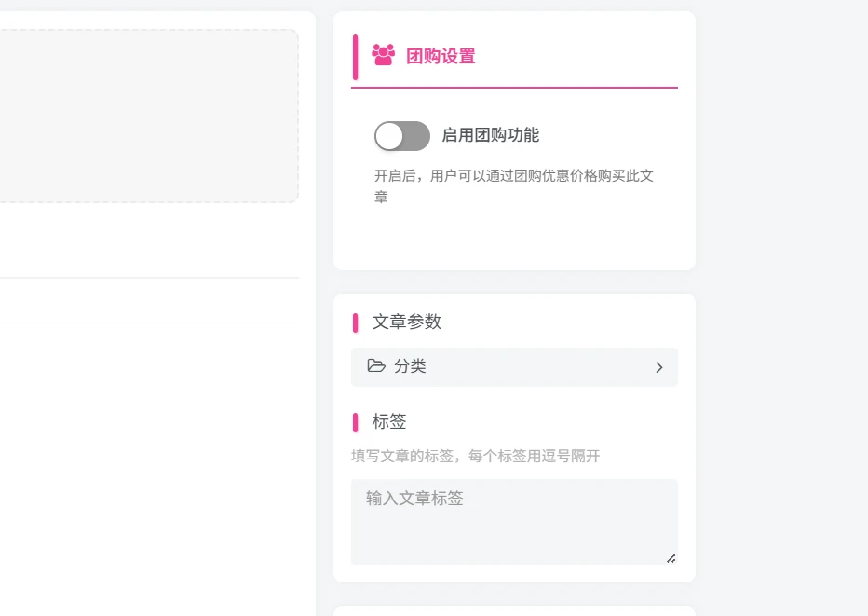Screen dimensions: 868x616
Task: Expand 分类 using the right chevron arrow
Action: click(658, 367)
